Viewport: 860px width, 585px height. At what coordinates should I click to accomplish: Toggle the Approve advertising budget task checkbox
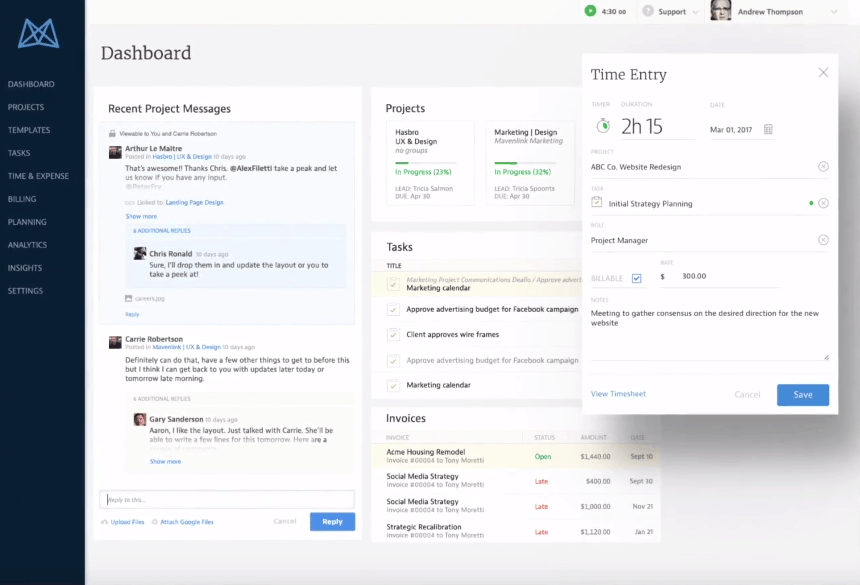[x=393, y=310]
